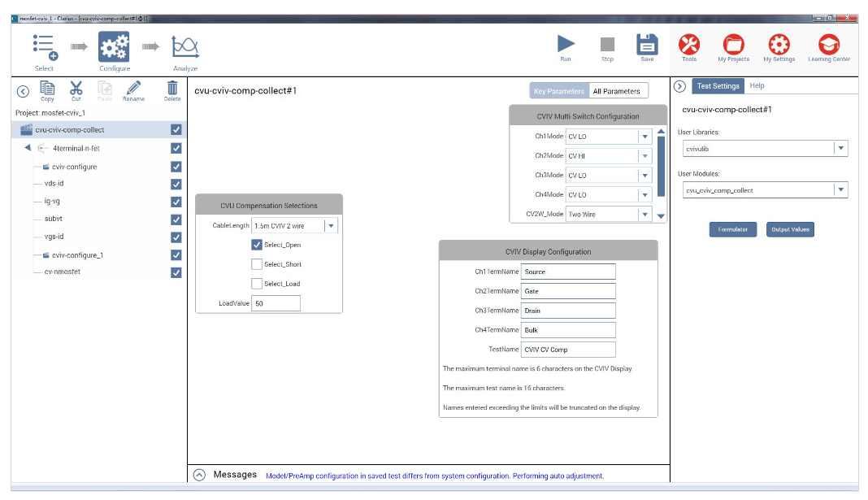Collapse the 4terminal-n-fet tree node
Viewport: 868px width, 500px height.
coord(28,148)
